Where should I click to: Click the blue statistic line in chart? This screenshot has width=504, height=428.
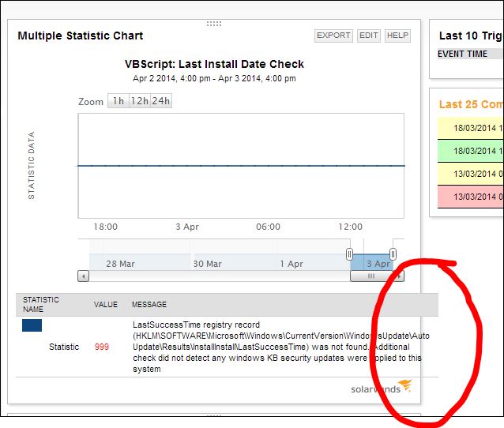pos(241,166)
